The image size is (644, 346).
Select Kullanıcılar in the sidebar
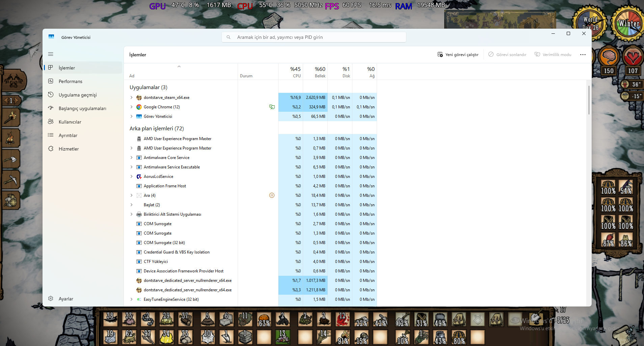[83, 122]
